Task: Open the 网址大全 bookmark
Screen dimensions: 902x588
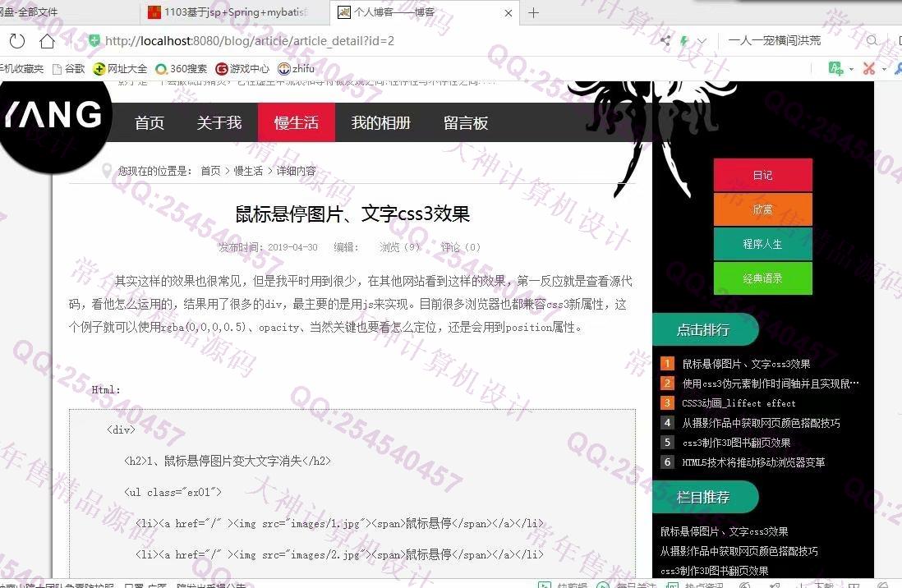Action: tap(120, 69)
